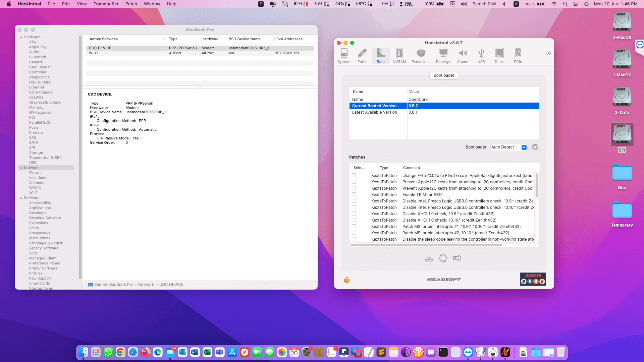Collapse the Software section in the sidebar

[21, 198]
